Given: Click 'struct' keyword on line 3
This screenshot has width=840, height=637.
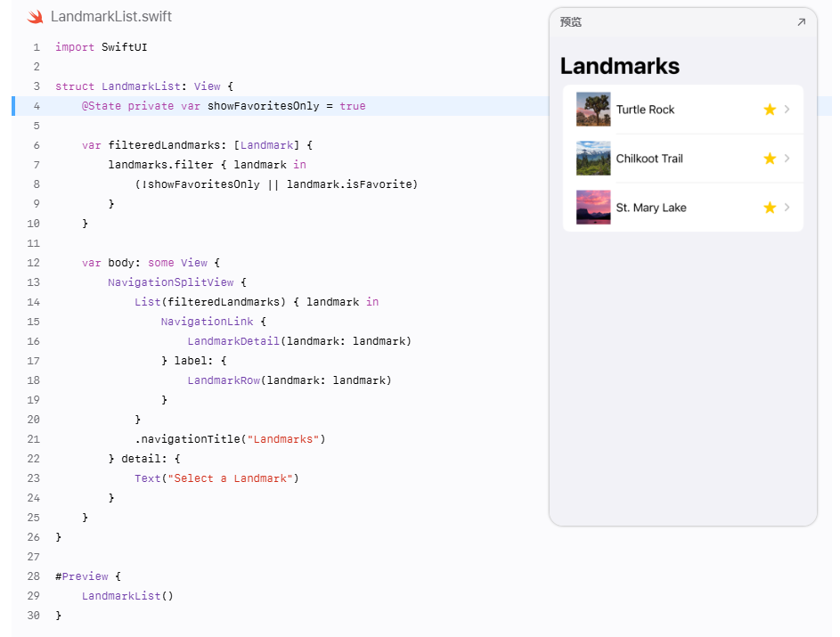Looking at the screenshot, I should pos(75,86).
